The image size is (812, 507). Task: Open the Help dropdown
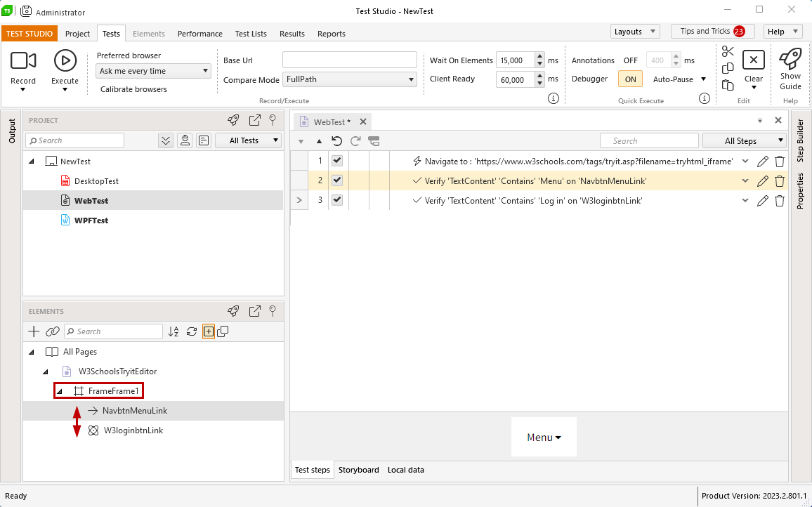pos(782,32)
